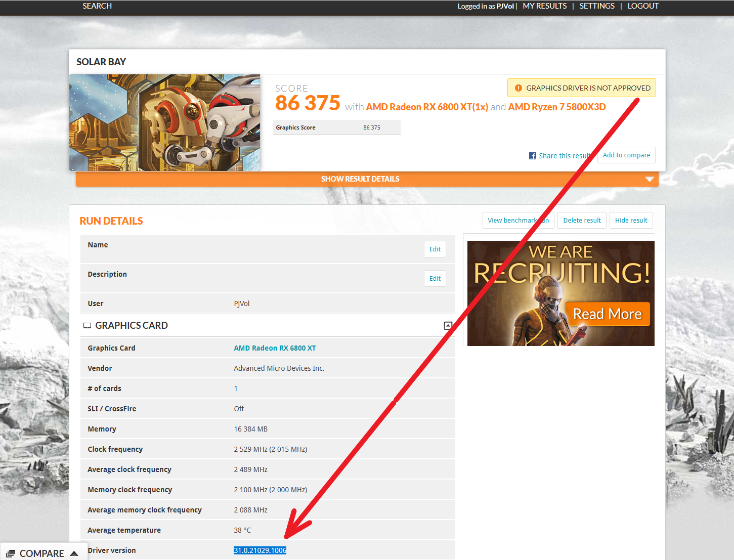The width and height of the screenshot is (734, 560).
Task: Click the Graphics Driver Is Not Approved notice
Action: (582, 88)
